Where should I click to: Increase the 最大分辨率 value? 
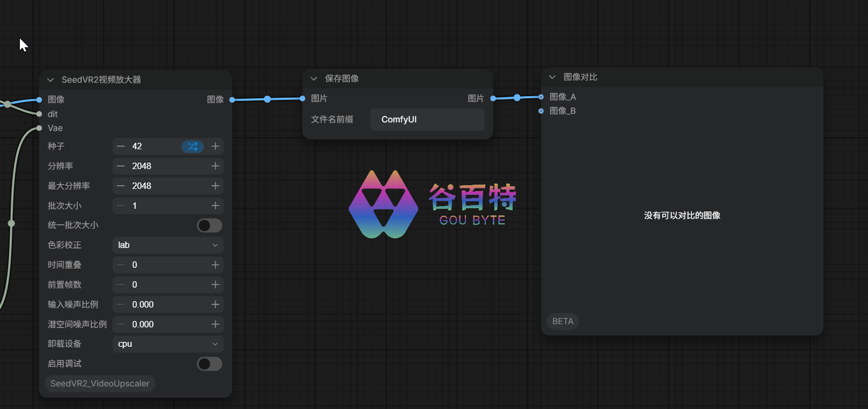tap(215, 186)
